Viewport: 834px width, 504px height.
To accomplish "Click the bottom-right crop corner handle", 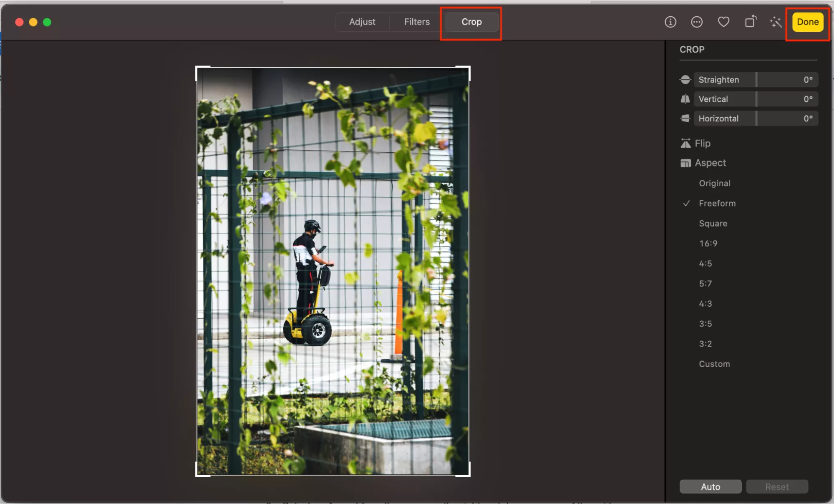I will pos(469,474).
